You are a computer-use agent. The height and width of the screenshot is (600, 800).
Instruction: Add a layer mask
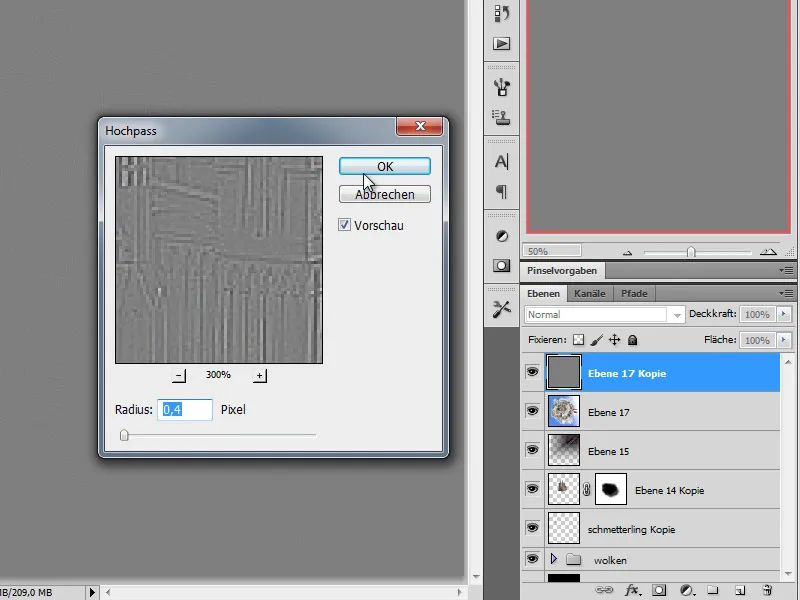tap(659, 590)
